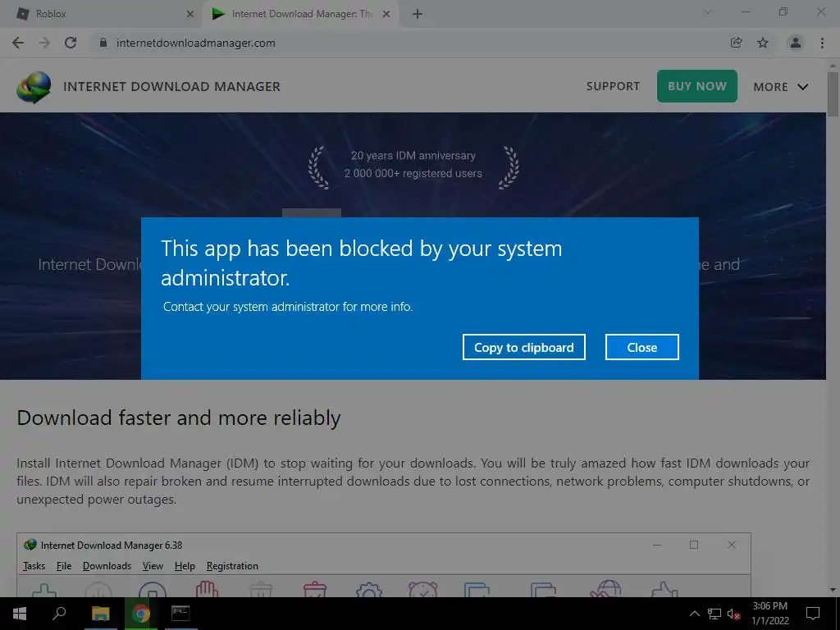Viewport: 840px width, 630px height.
Task: Click the page's vertical scrollbar thumb
Action: [x=833, y=94]
